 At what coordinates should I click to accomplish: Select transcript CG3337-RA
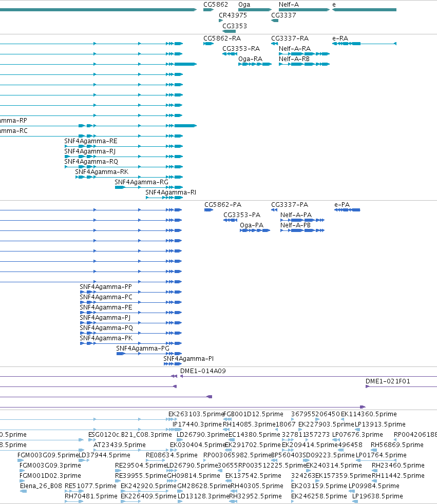coord(290,38)
